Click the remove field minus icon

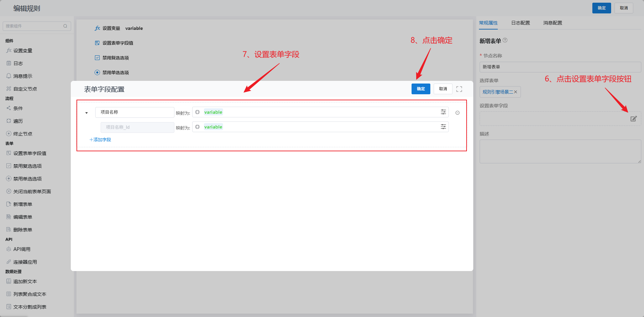458,113
